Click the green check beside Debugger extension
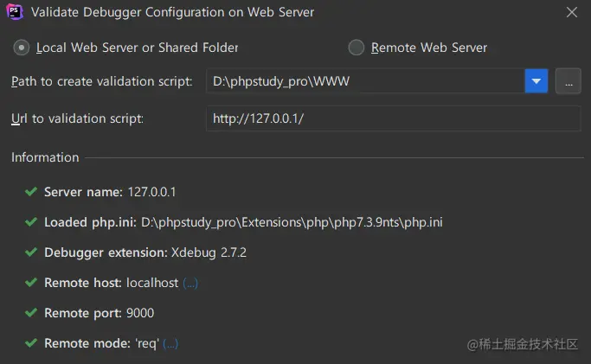Screen dimensions: 591x364 (x=31, y=252)
